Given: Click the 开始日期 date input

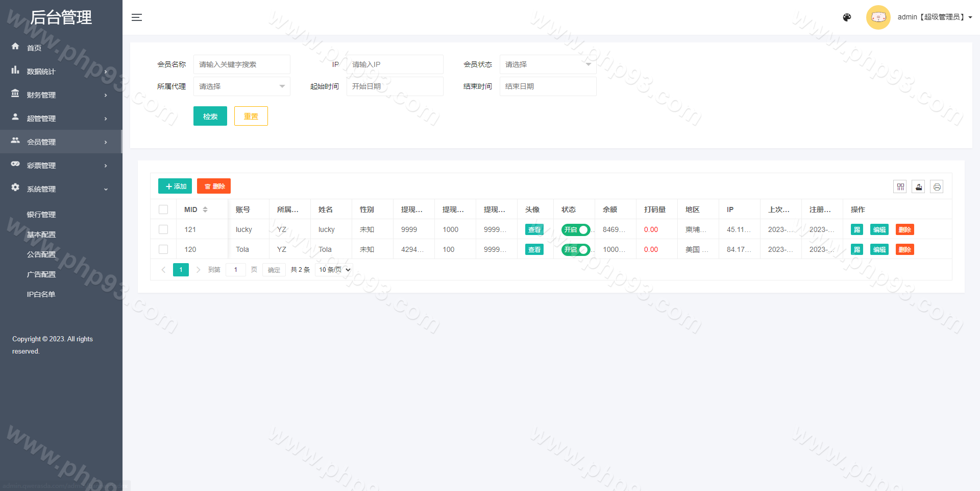Looking at the screenshot, I should (x=394, y=86).
